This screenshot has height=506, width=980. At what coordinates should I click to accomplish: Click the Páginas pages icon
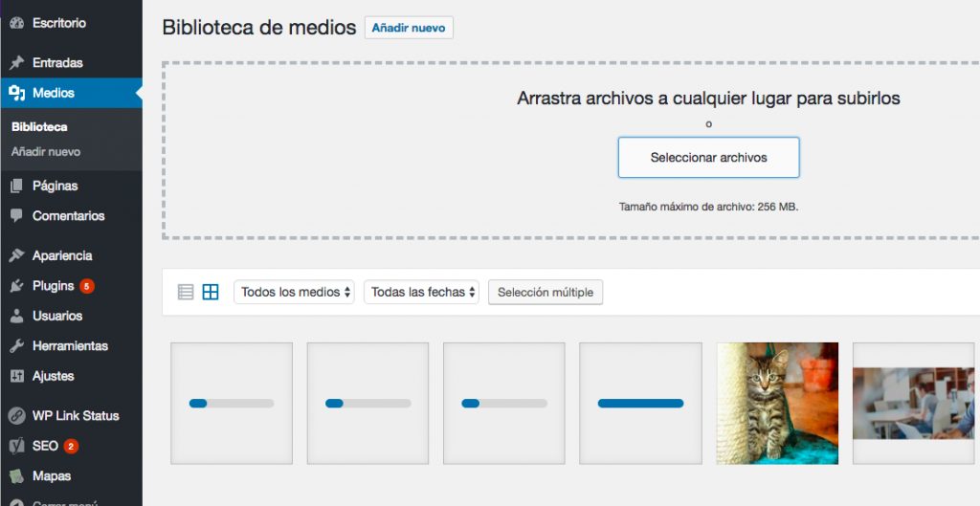[x=17, y=186]
